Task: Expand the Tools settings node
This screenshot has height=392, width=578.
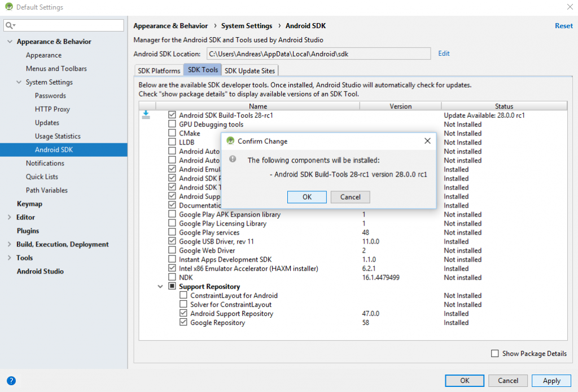Action: pos(10,258)
